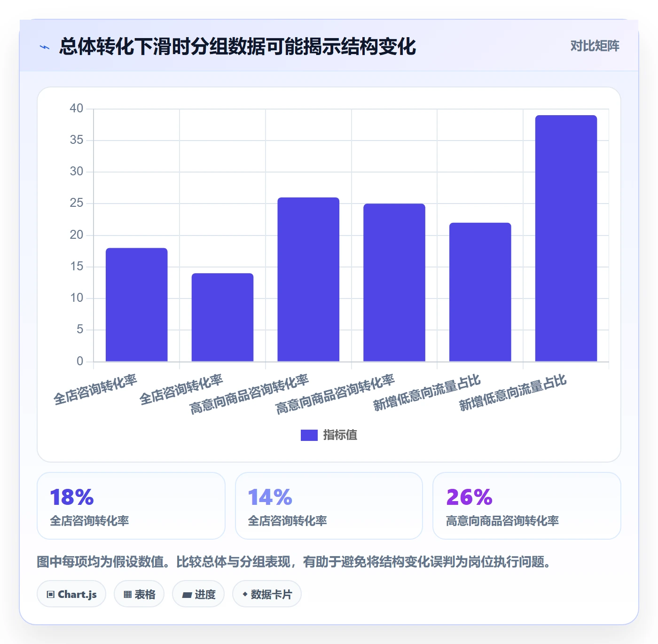Click the Chart.js pill square icon
This screenshot has height=644, width=658.
51,595
